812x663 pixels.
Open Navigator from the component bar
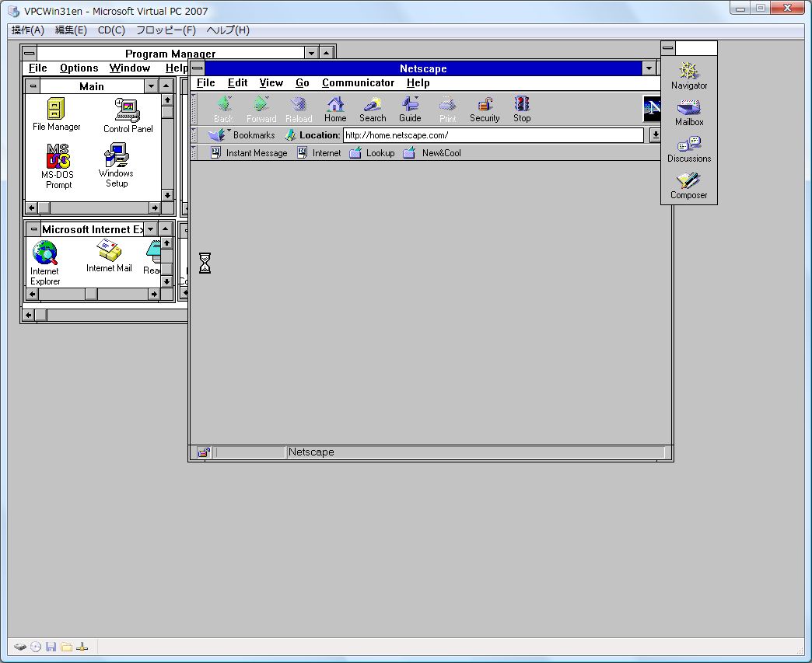tap(689, 75)
